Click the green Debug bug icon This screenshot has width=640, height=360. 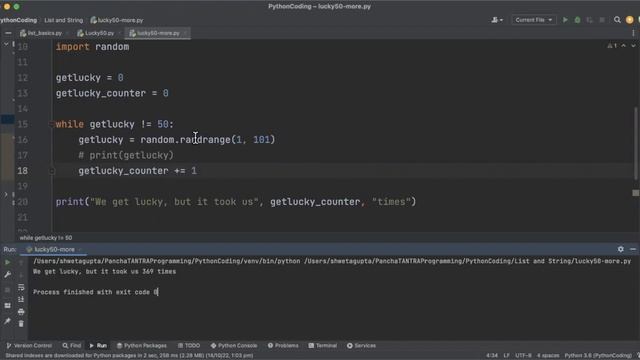pyautogui.click(x=577, y=20)
